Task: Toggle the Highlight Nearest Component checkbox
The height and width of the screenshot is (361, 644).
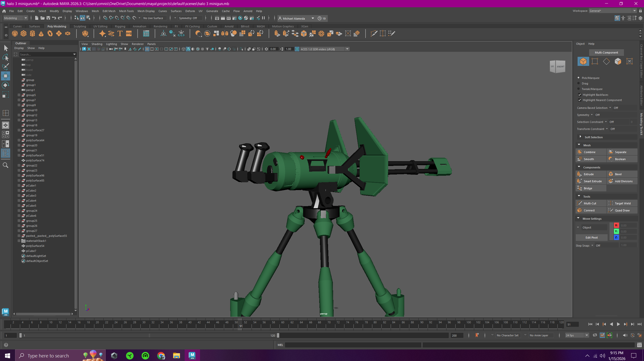Action: coord(580,100)
